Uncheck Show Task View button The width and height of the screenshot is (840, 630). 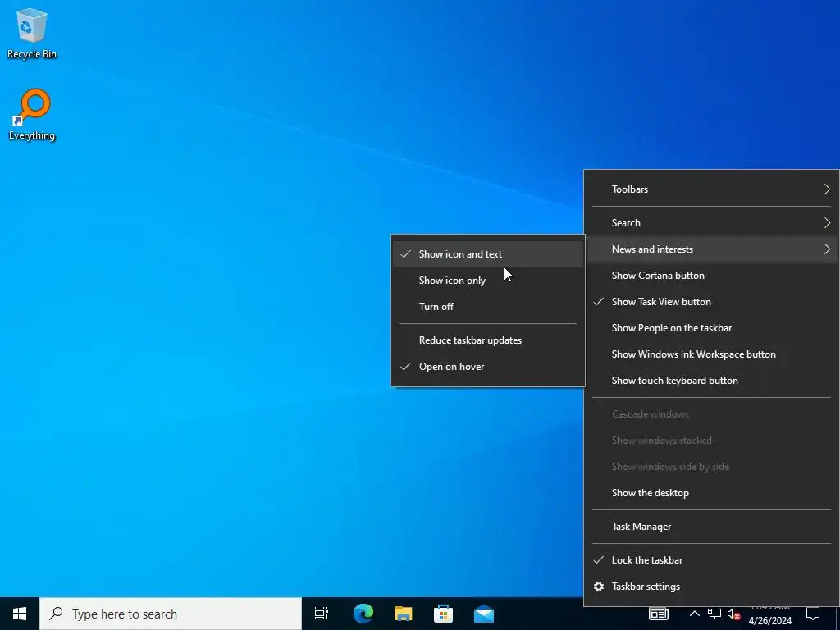click(x=711, y=302)
